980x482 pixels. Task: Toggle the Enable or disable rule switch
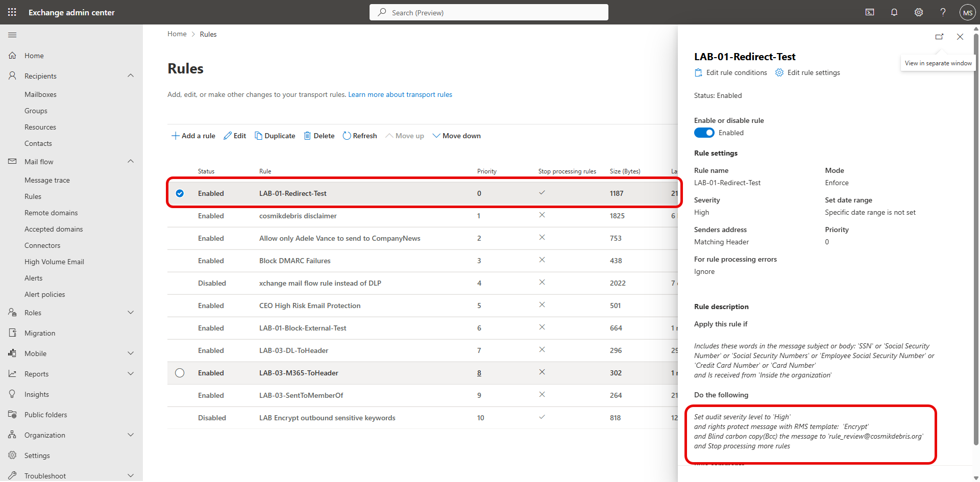click(704, 133)
